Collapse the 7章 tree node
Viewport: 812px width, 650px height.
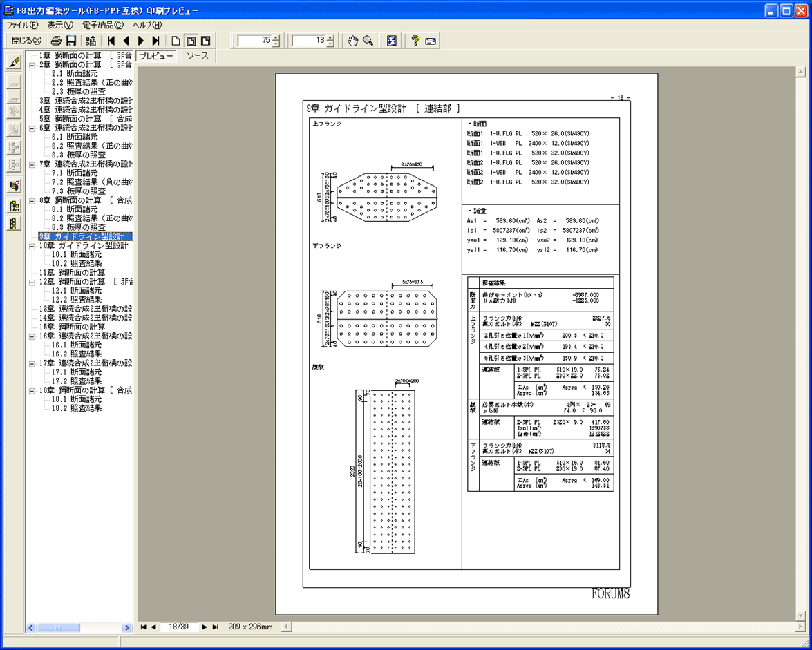(32, 164)
